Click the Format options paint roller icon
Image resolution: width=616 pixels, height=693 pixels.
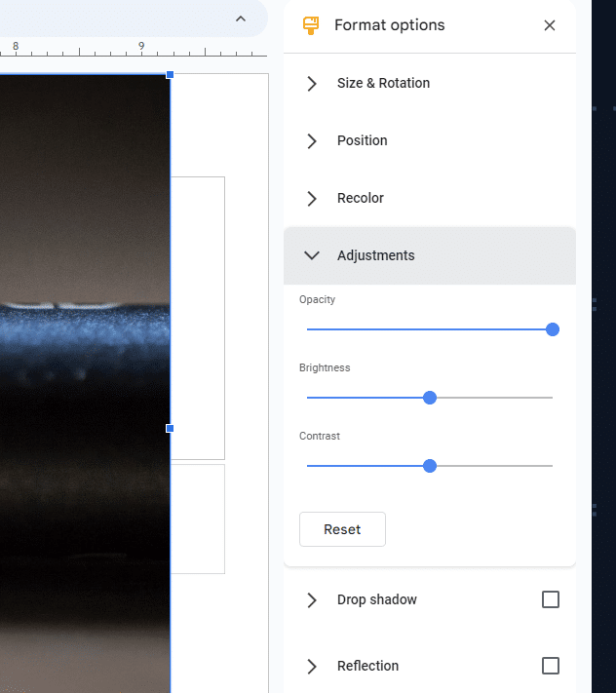tap(311, 25)
